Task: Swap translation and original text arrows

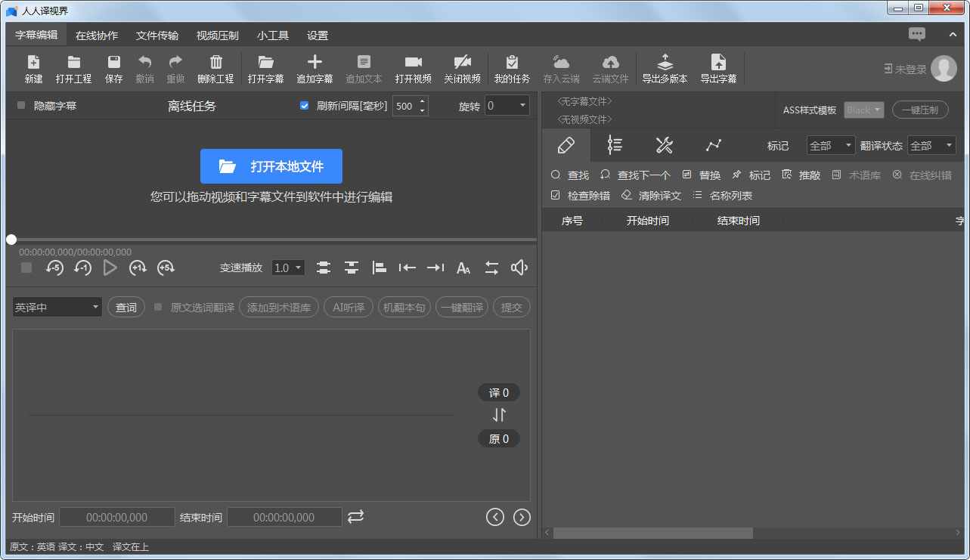Action: click(x=499, y=415)
